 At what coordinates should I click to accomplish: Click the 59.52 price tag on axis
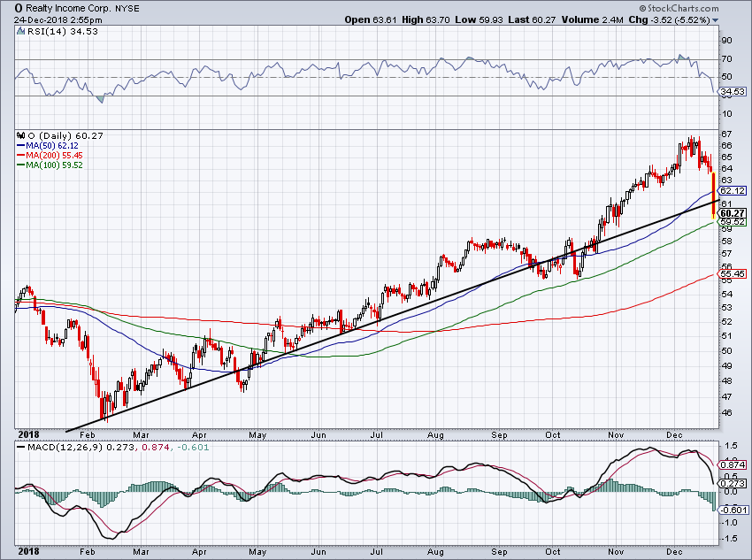point(733,221)
